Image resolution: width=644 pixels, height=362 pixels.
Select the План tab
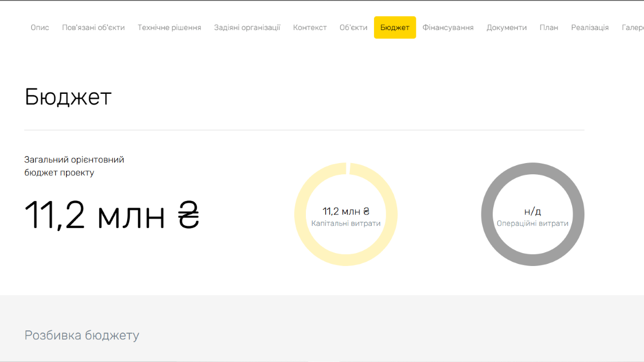pyautogui.click(x=548, y=27)
